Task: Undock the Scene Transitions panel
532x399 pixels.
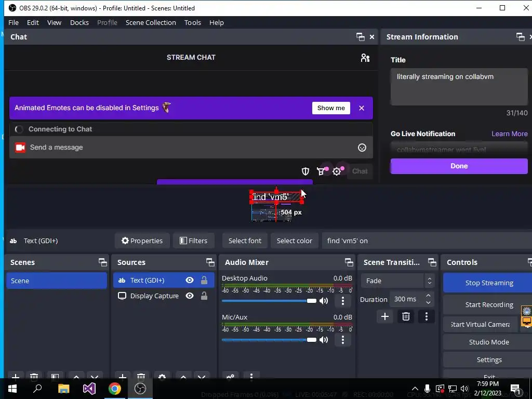Action: tap(432, 262)
